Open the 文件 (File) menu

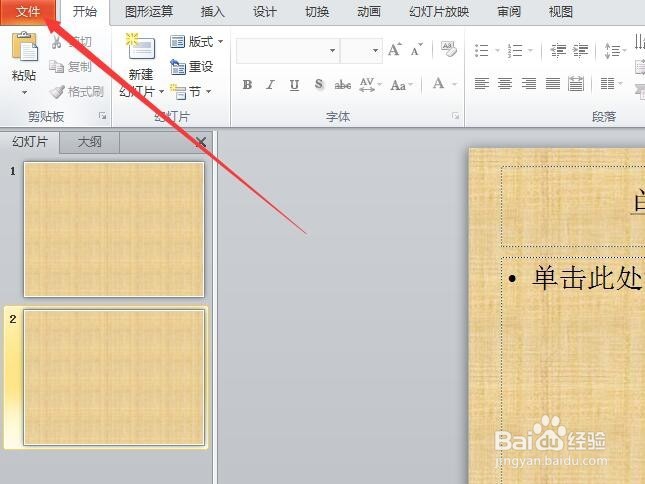pos(27,12)
